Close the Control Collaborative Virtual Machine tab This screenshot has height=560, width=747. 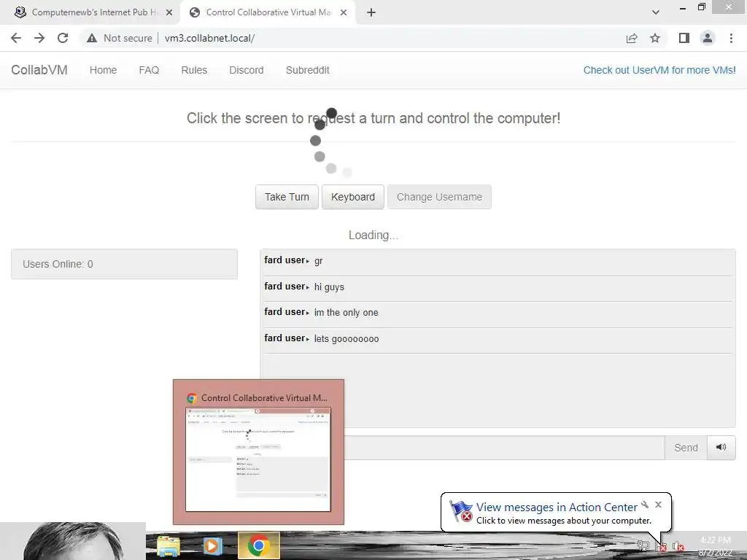[x=344, y=12]
